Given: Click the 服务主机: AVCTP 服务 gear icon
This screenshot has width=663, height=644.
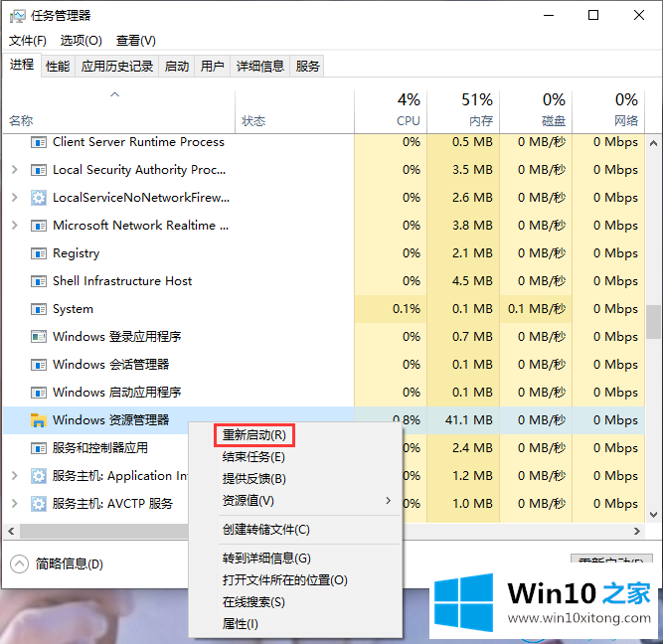Looking at the screenshot, I should click(39, 504).
